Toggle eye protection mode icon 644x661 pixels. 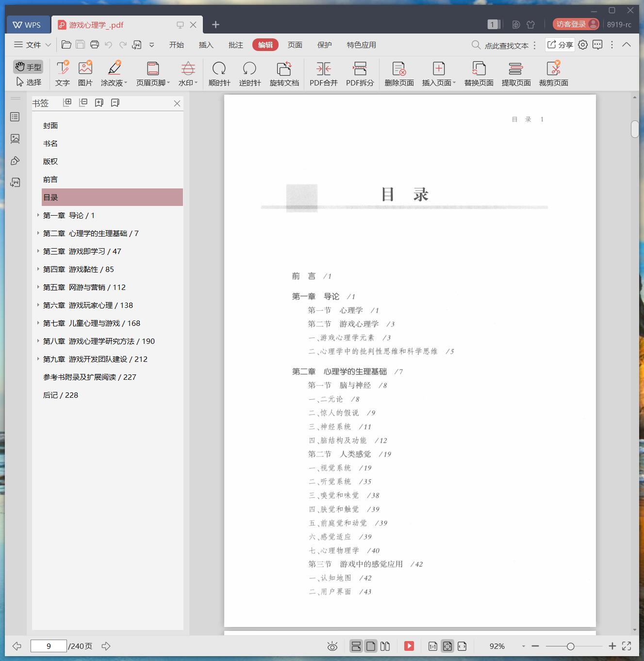[332, 646]
